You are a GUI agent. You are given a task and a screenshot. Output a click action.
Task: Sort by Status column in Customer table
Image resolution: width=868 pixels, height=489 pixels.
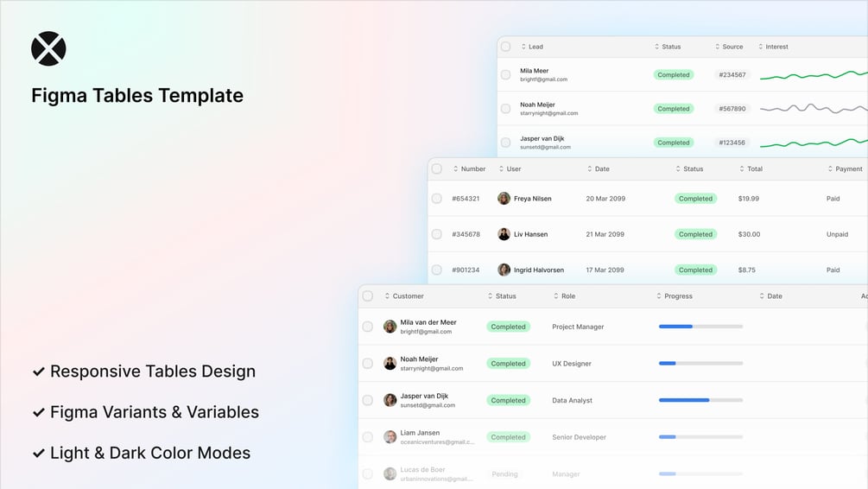[x=502, y=296]
